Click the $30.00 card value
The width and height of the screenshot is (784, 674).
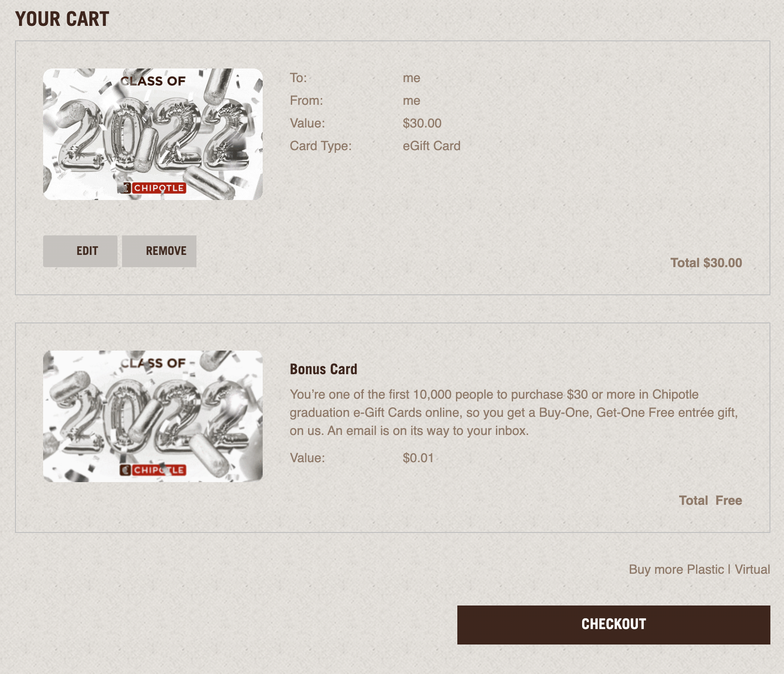click(x=422, y=123)
